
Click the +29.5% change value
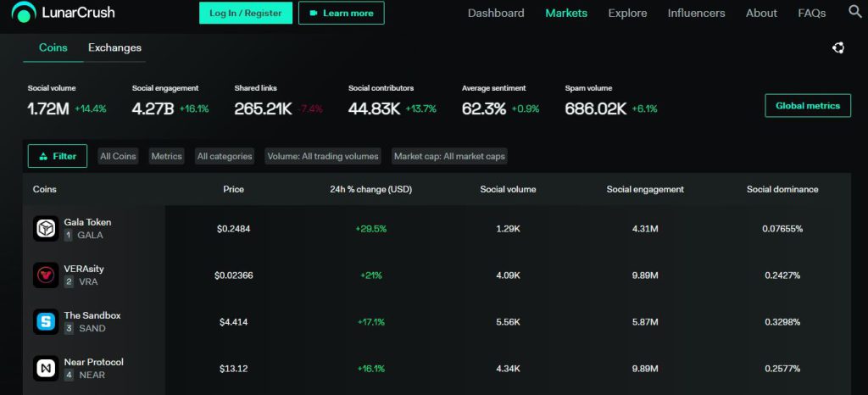371,229
